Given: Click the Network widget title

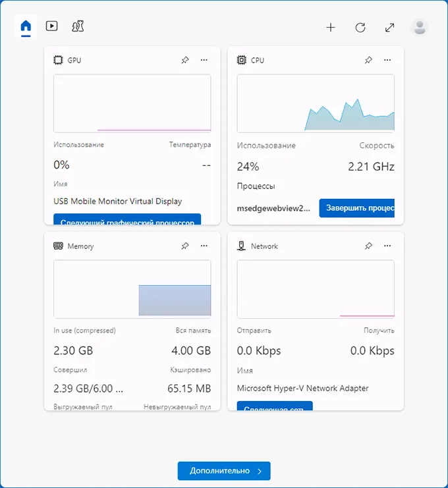Looking at the screenshot, I should (264, 246).
